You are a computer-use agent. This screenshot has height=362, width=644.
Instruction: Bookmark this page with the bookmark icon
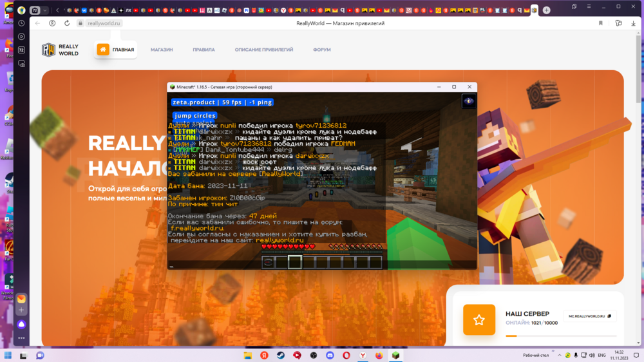pyautogui.click(x=600, y=23)
